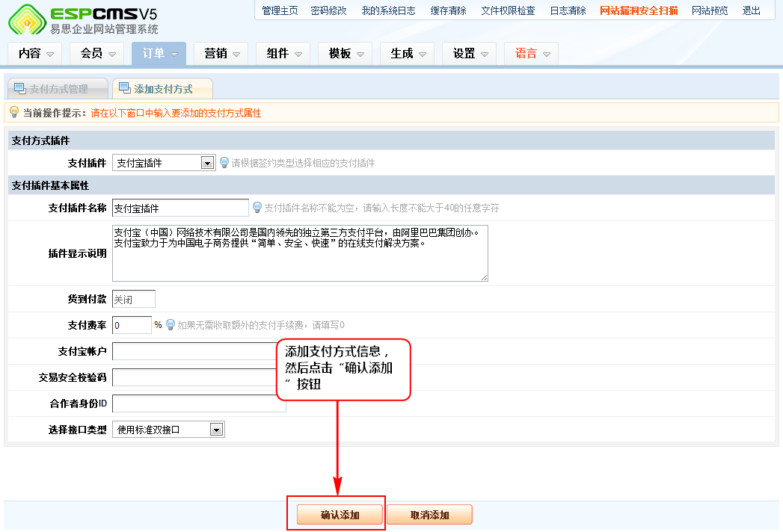Viewport: 783px width, 532px height.
Task: Focus the 支付插件名称 input field
Action: (180, 208)
